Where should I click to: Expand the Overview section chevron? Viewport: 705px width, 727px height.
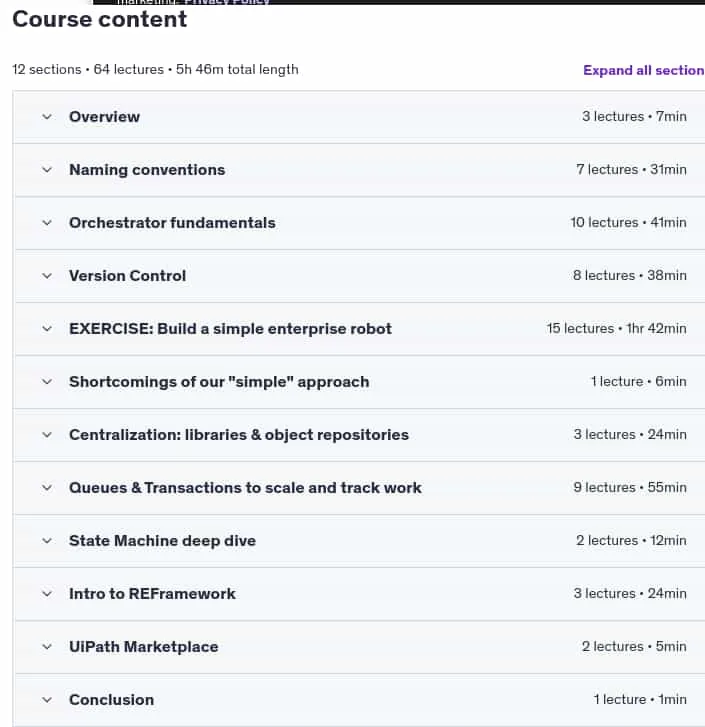click(x=47, y=117)
